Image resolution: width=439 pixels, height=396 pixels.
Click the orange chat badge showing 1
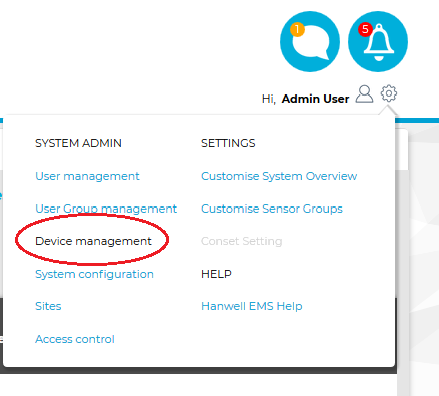point(297,29)
